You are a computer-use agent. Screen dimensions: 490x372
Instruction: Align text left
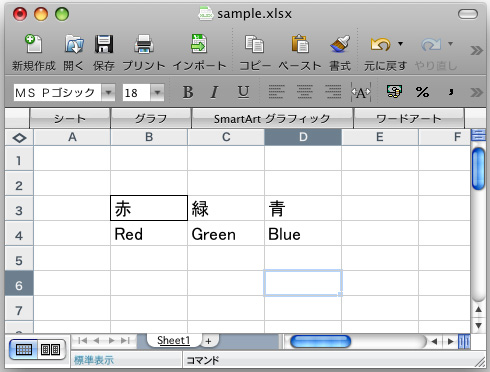click(276, 92)
